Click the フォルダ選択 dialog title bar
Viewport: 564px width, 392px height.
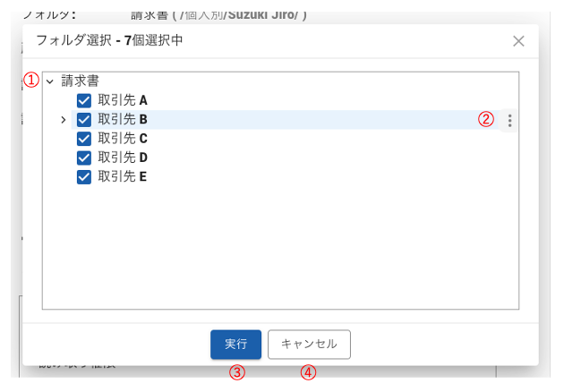coord(269,40)
